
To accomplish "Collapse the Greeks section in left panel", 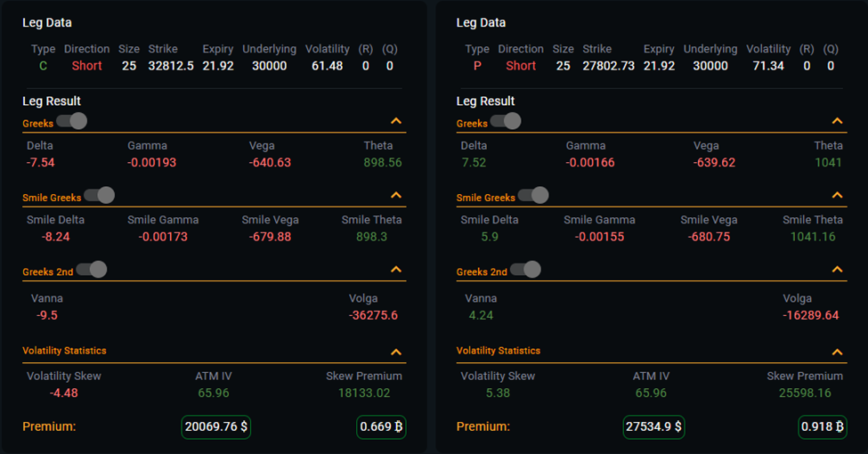I will pos(396,121).
